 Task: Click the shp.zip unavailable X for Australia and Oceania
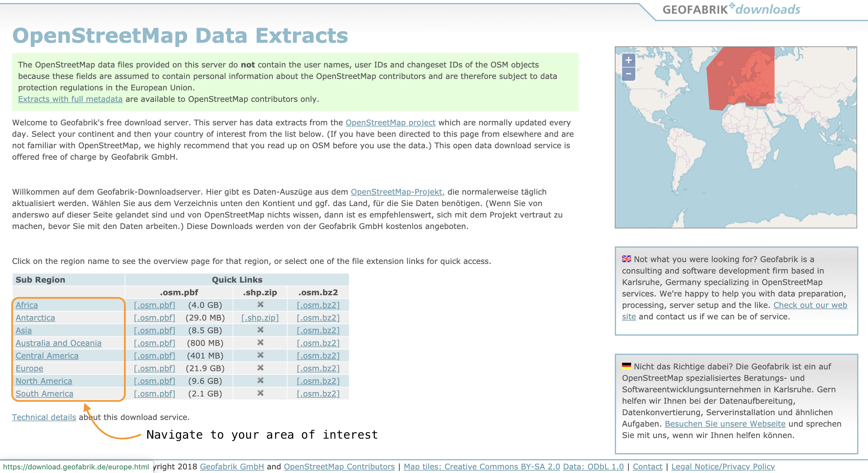260,343
